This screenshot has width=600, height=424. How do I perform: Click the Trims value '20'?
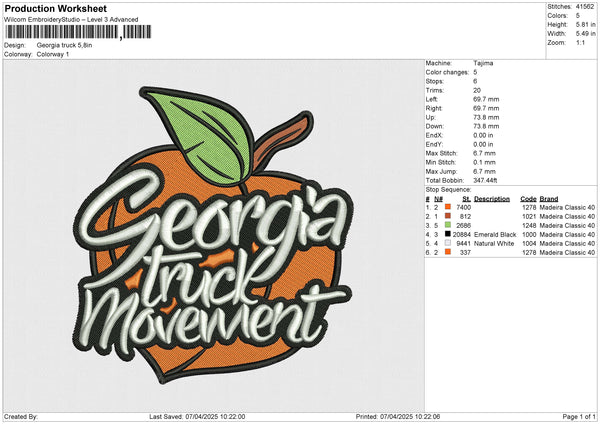click(x=477, y=90)
